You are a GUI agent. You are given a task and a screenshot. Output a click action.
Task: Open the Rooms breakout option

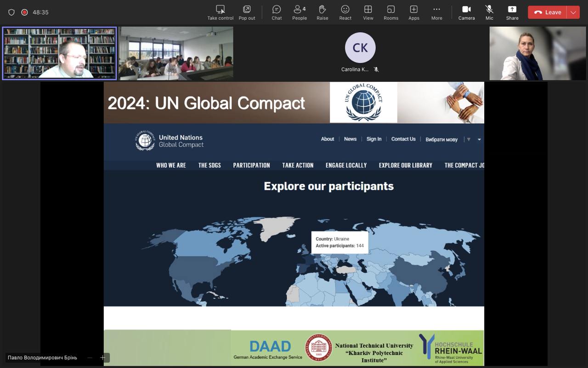(x=391, y=12)
